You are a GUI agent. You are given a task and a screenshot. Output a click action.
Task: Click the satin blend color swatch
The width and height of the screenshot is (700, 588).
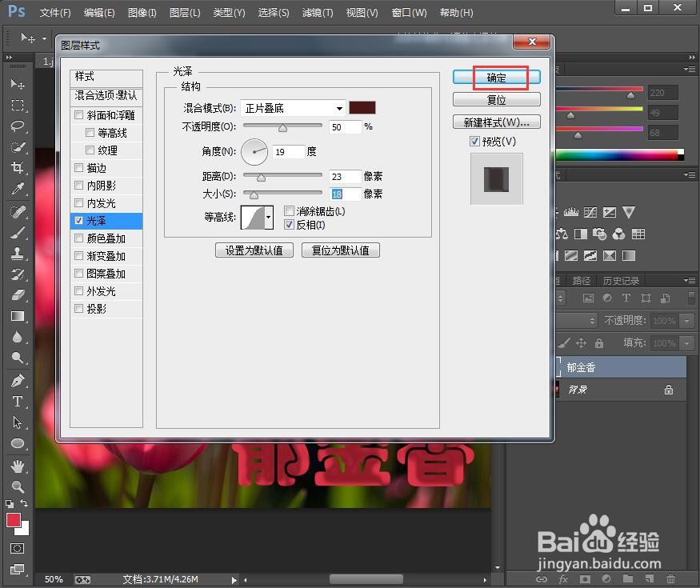pyautogui.click(x=362, y=107)
